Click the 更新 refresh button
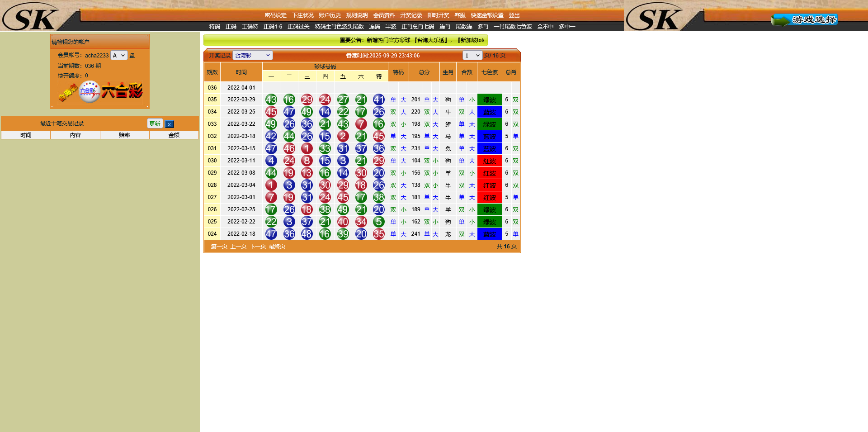 (x=155, y=123)
